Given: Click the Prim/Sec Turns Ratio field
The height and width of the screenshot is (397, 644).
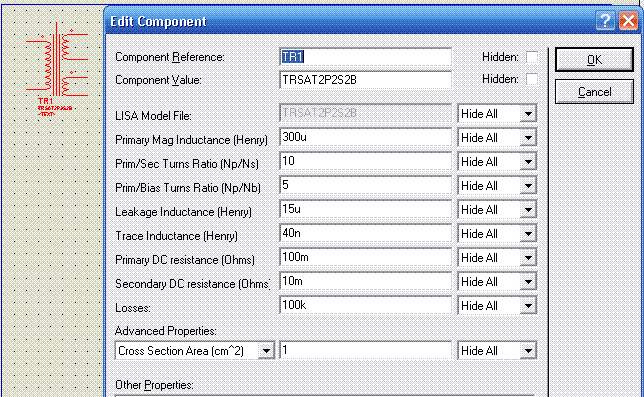Looking at the screenshot, I should [x=365, y=161].
